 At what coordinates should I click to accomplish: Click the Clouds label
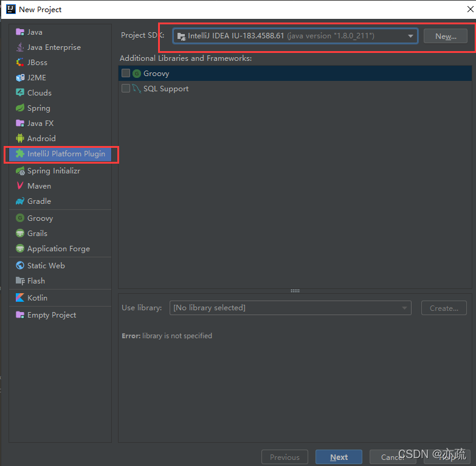click(x=40, y=92)
